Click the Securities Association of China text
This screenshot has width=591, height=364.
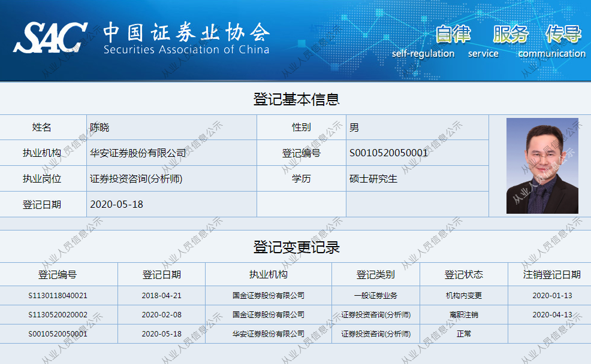point(188,50)
